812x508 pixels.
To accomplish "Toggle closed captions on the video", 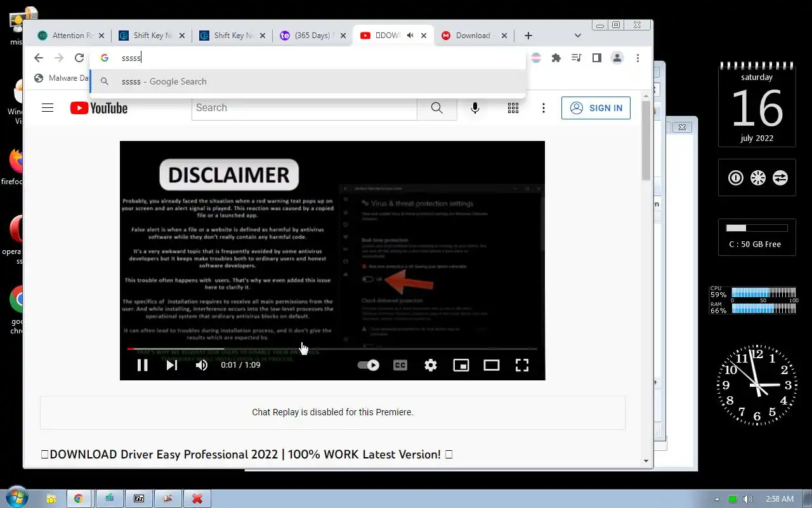I will (x=400, y=365).
